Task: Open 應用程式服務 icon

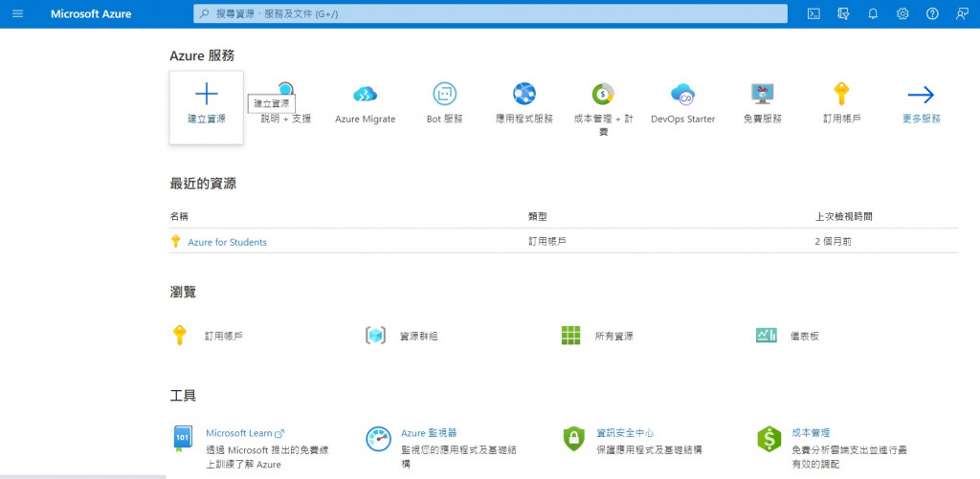Action: click(x=523, y=94)
